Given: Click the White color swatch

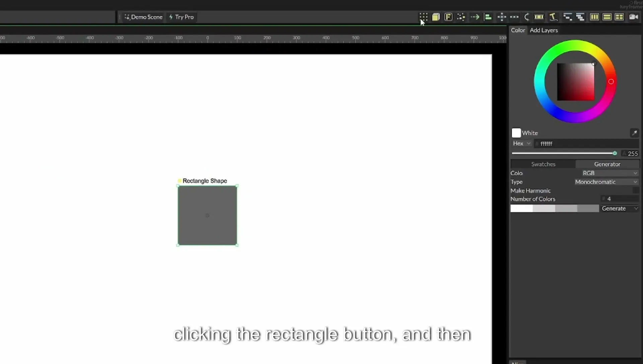Looking at the screenshot, I should [516, 133].
